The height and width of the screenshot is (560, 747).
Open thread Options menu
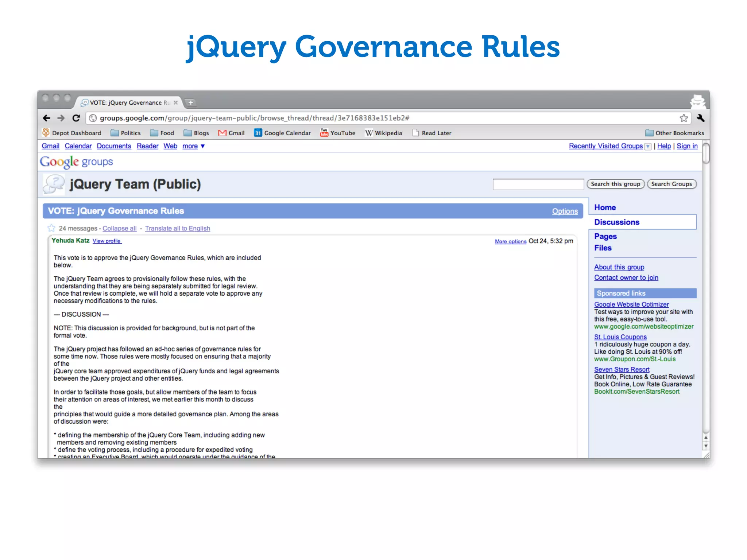[x=565, y=211]
